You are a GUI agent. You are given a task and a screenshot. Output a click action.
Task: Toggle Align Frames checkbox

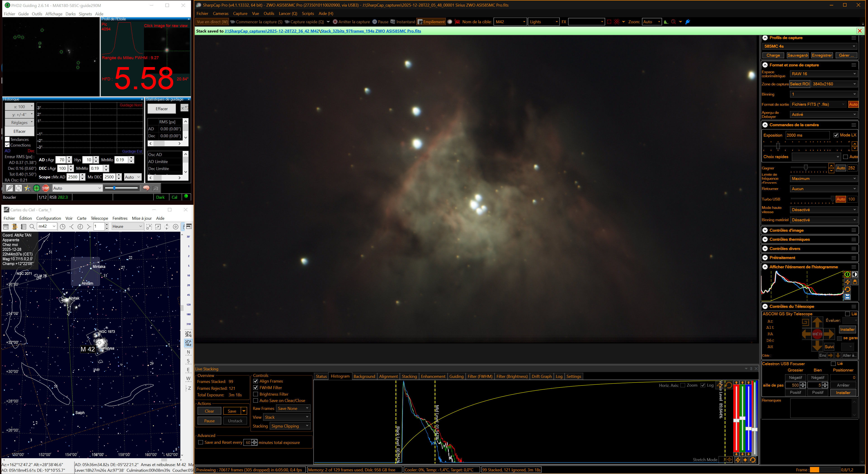[x=255, y=381]
